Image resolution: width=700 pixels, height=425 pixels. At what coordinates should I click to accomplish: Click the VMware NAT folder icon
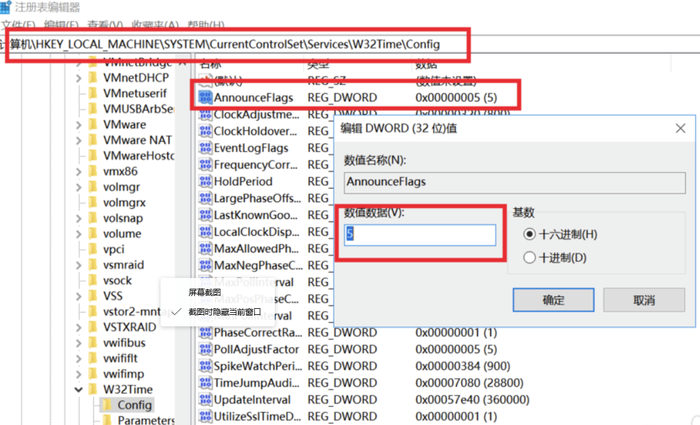pos(93,140)
